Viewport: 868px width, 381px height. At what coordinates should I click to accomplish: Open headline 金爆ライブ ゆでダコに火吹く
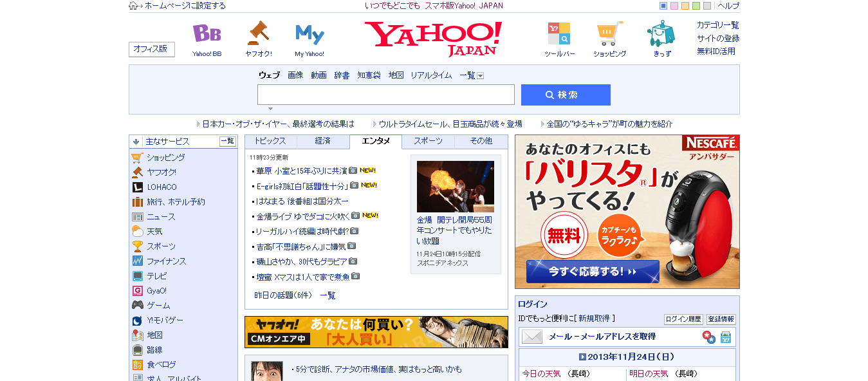coord(303,216)
